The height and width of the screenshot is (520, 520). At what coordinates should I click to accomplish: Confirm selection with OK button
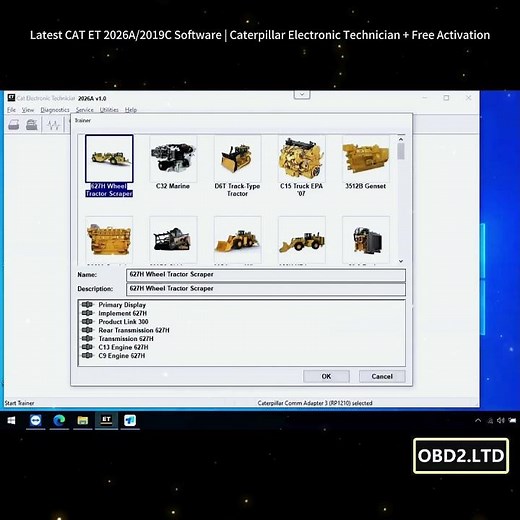click(x=326, y=376)
